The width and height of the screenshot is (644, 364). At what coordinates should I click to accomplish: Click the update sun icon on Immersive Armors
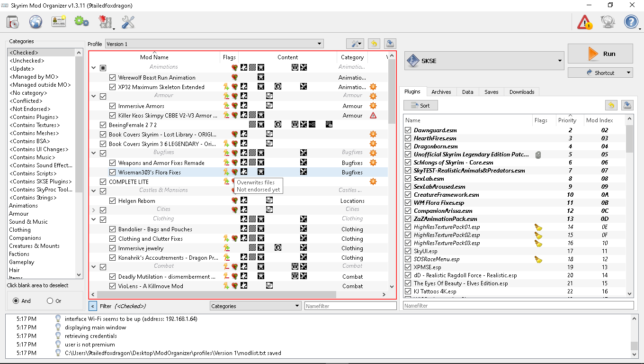373,106
